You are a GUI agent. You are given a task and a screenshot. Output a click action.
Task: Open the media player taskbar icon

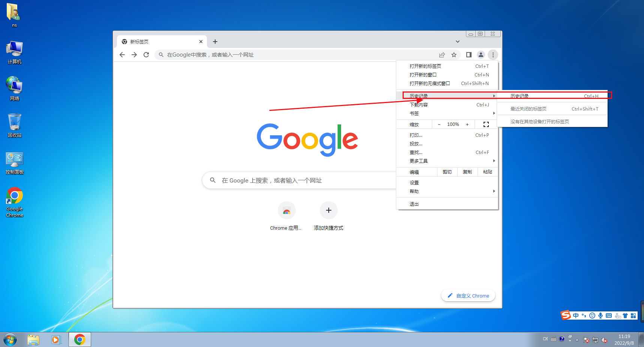(56, 340)
